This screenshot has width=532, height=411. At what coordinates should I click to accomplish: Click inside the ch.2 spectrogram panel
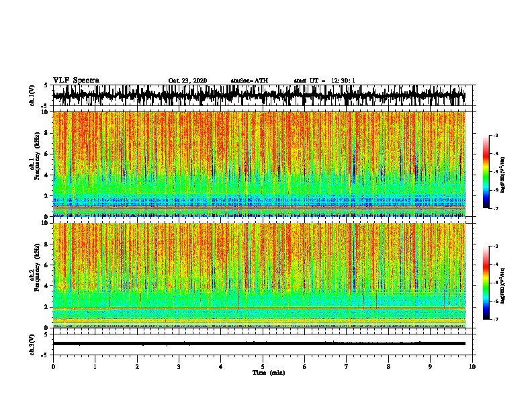tap(259, 275)
